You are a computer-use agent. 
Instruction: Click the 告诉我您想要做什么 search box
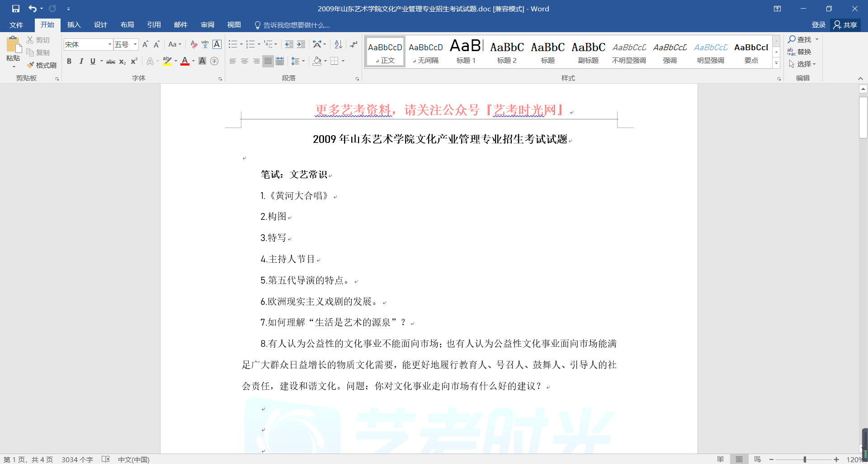pyautogui.click(x=297, y=25)
